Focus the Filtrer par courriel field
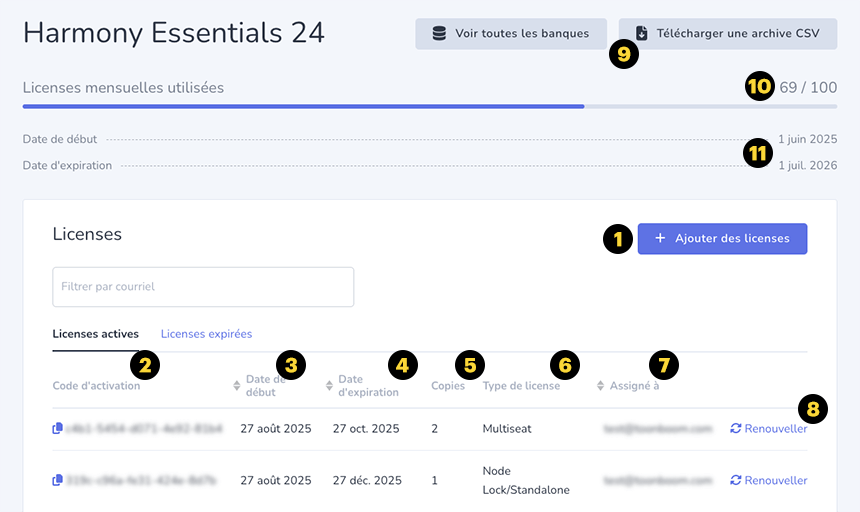The image size is (860, 512). [203, 287]
